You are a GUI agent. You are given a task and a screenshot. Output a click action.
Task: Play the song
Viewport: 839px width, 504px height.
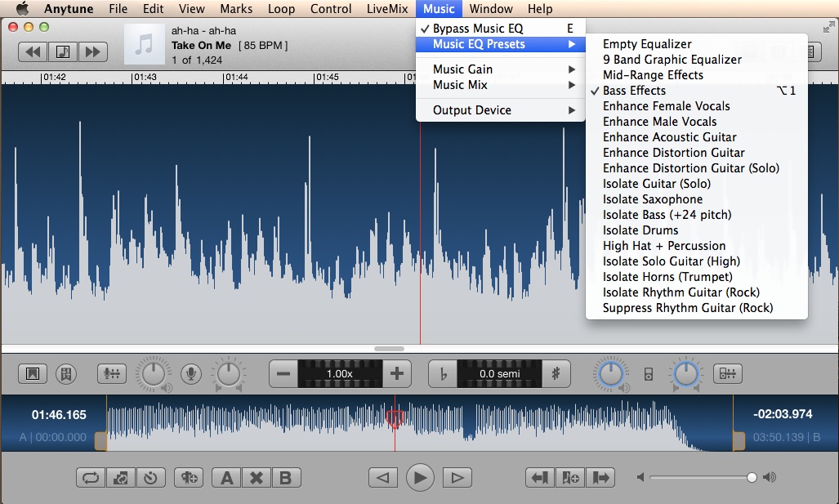coord(420,477)
